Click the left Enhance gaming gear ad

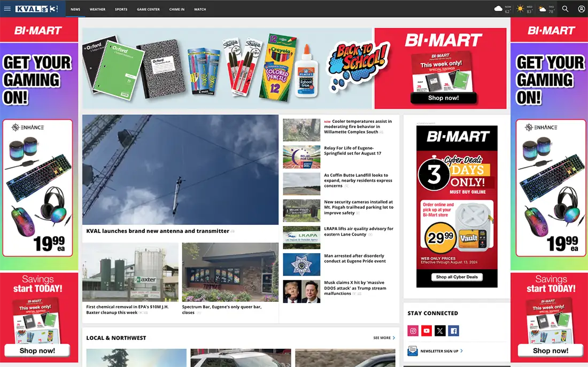[x=37, y=188]
